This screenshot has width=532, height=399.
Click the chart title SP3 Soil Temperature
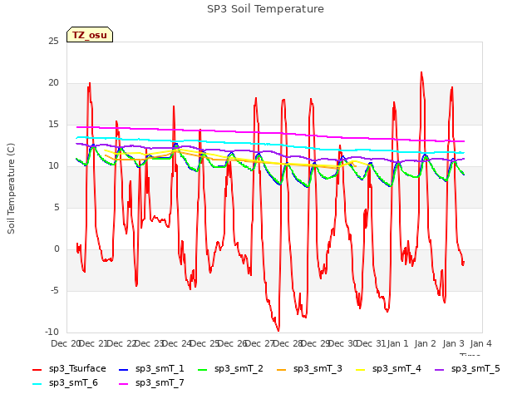coord(266,9)
